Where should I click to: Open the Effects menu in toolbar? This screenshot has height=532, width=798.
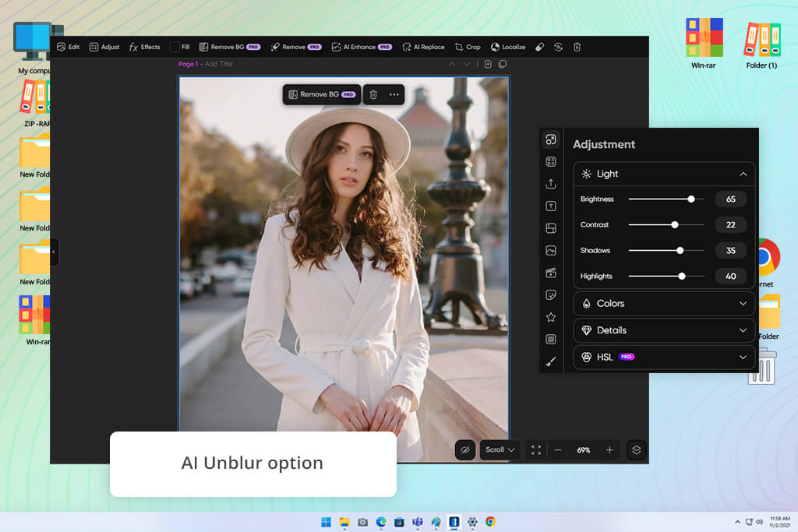point(144,47)
